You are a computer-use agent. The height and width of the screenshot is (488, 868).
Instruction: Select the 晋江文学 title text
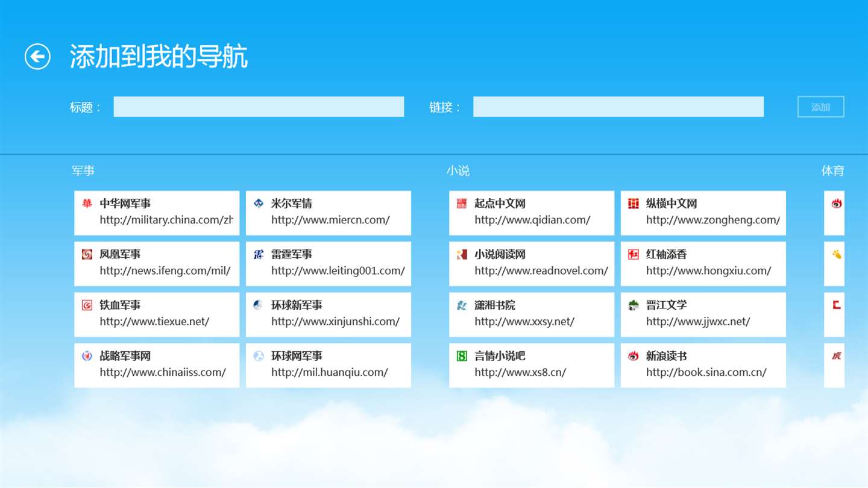(x=667, y=305)
